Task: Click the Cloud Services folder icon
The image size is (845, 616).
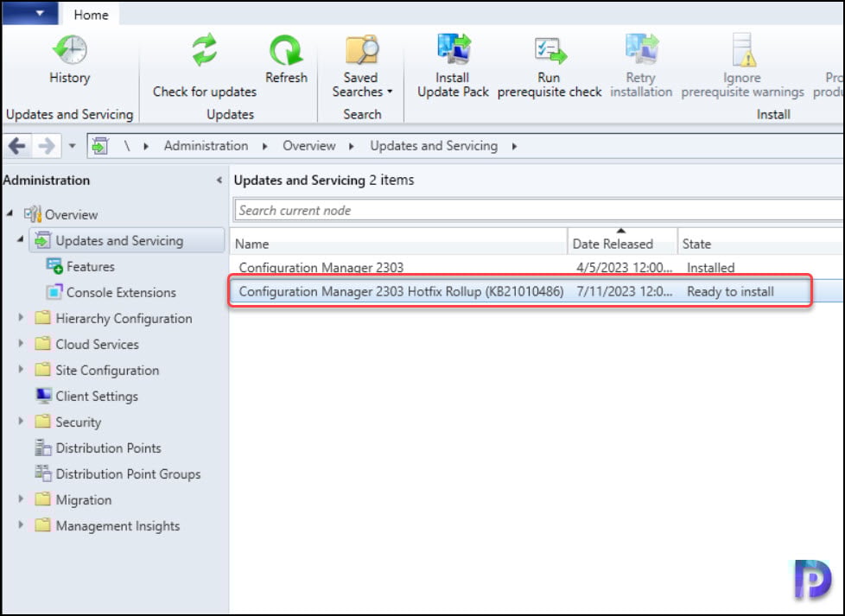Action: point(42,343)
